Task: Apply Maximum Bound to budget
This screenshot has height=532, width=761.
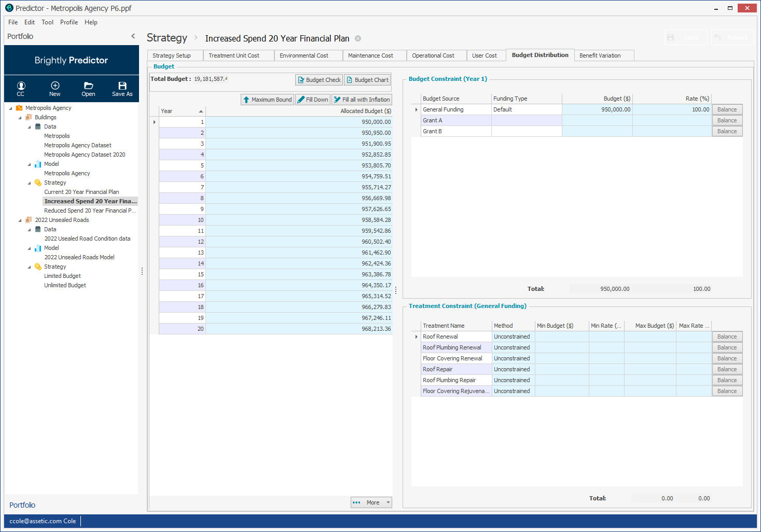Action: [267, 100]
